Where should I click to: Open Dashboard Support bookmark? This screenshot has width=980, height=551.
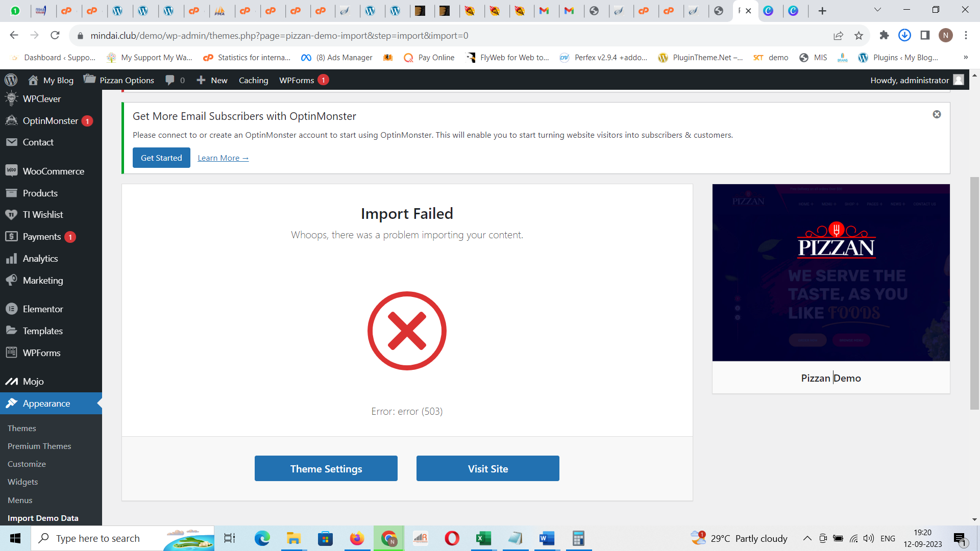pos(53,58)
